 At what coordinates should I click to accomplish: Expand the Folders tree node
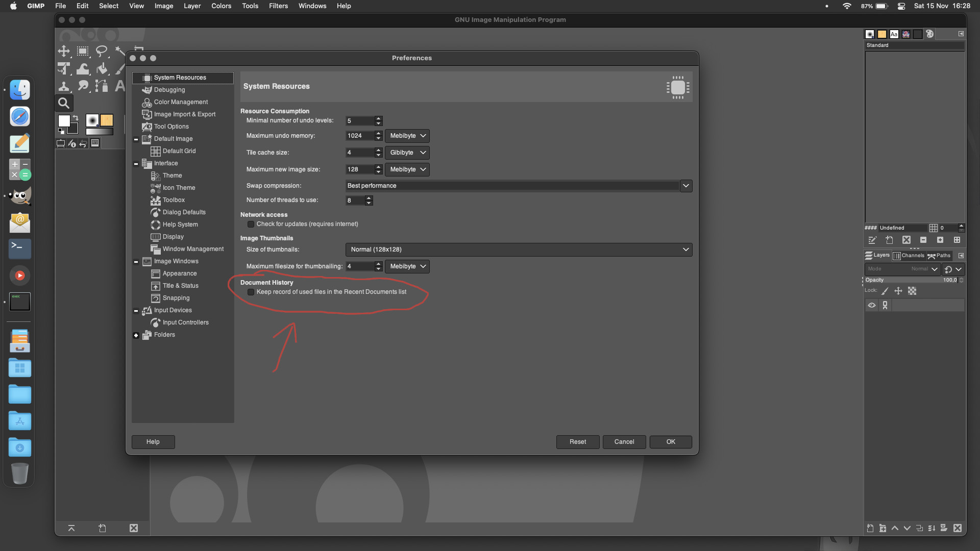[136, 336]
